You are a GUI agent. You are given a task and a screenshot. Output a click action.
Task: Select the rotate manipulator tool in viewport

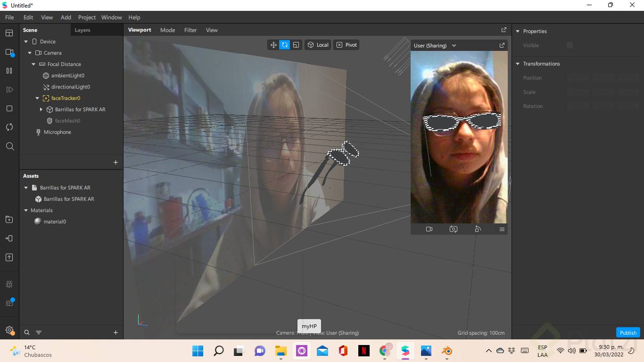[x=285, y=45]
